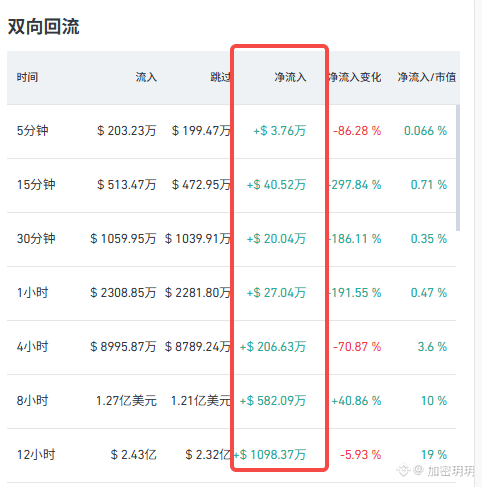Click the change value 191.55 %
This screenshot has width=482, height=487.
click(355, 292)
